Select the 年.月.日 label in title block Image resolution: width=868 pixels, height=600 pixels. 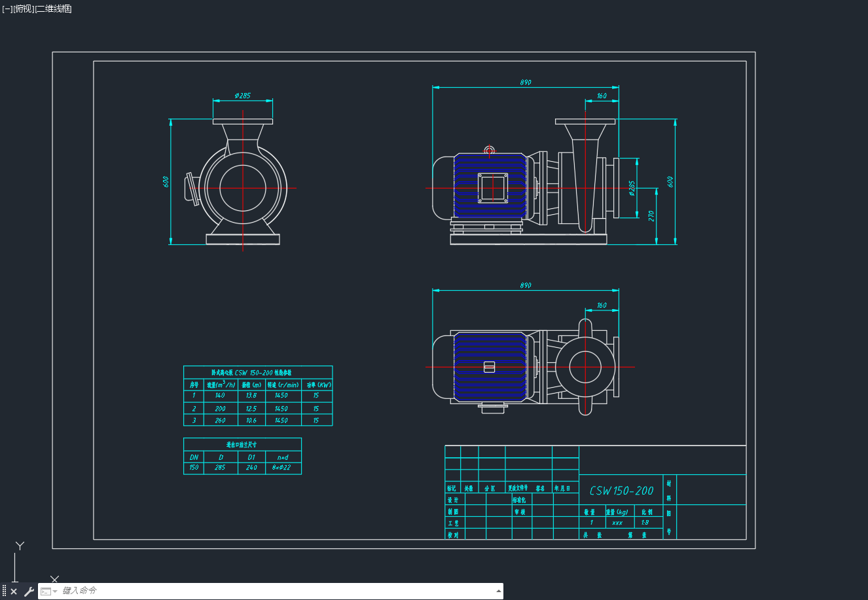tap(562, 488)
